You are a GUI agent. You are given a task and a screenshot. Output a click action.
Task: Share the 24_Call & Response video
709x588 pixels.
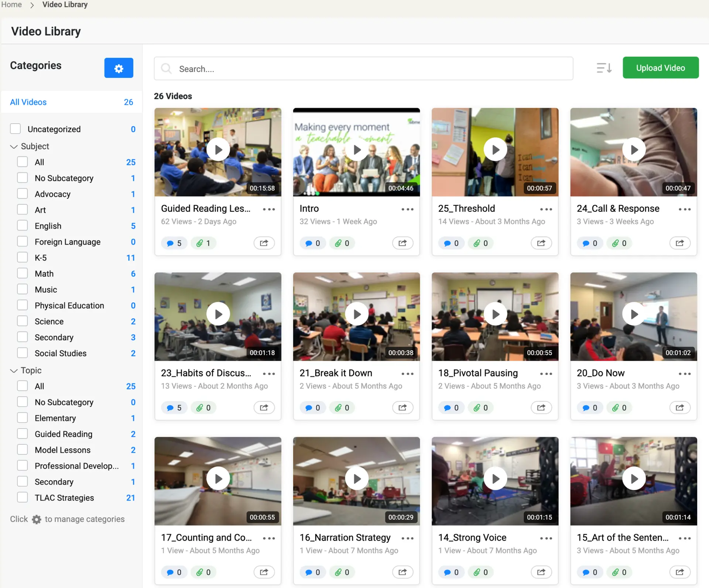(679, 243)
